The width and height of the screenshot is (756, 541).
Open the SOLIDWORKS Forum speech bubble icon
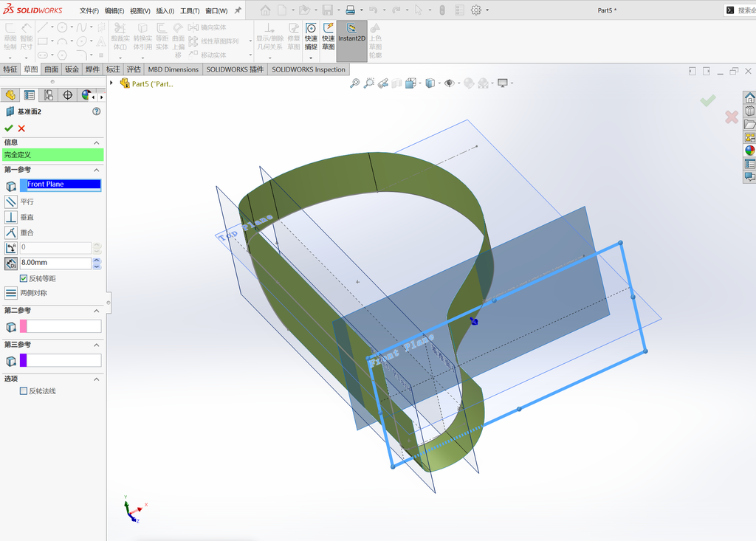(750, 176)
